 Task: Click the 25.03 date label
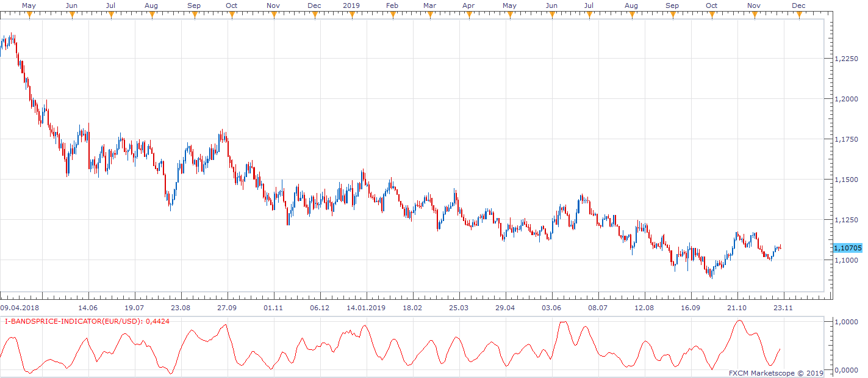[459, 308]
